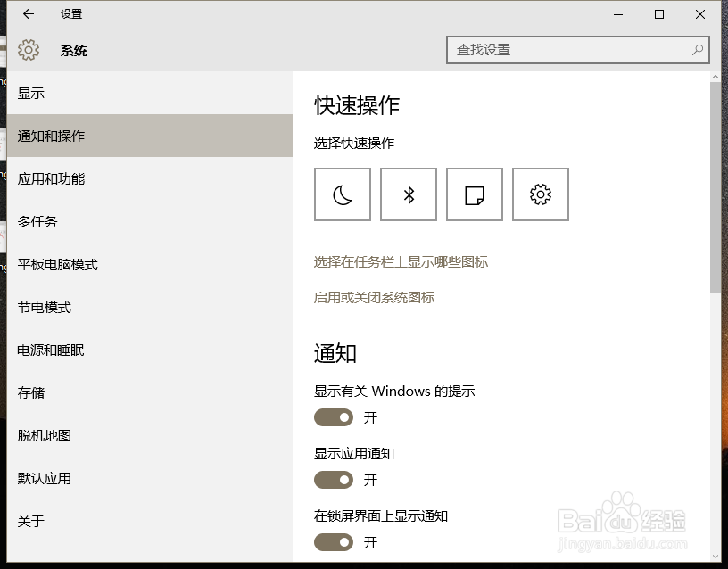The height and width of the screenshot is (569, 728).
Task: Minimize the Settings window
Action: [618, 14]
